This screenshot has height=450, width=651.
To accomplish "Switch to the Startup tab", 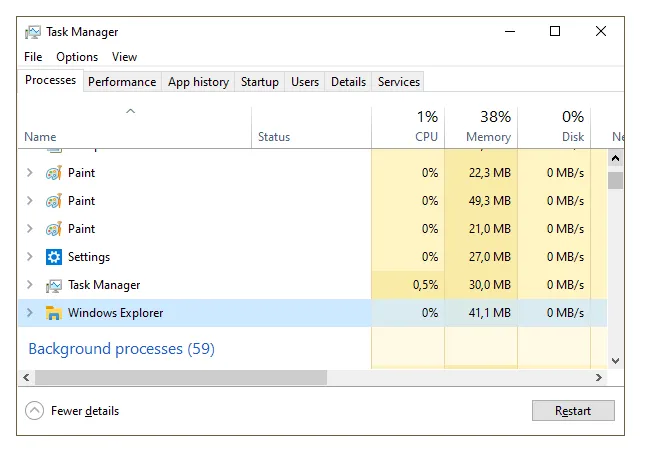I will (x=260, y=82).
